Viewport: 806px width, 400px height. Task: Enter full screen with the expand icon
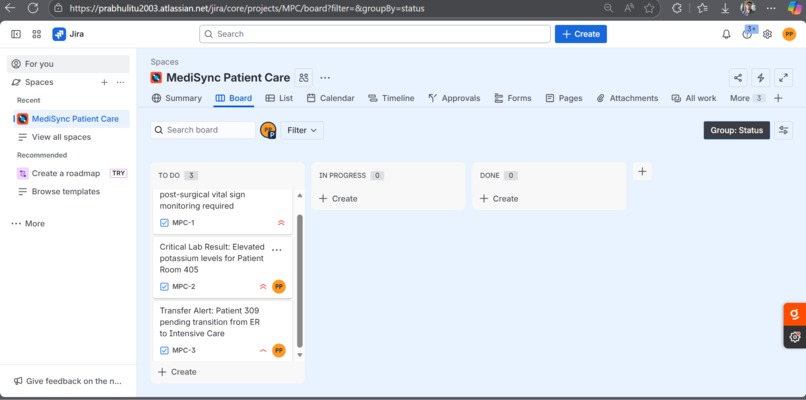[x=783, y=78]
